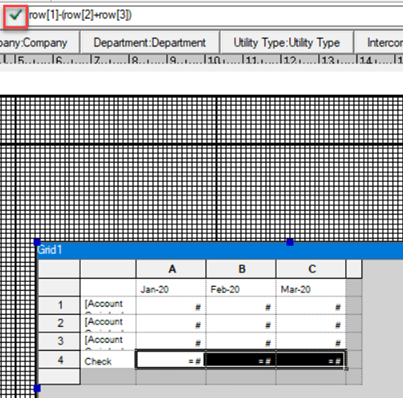
Task: Select the Check formula cell in column C
Action: [x=311, y=359]
